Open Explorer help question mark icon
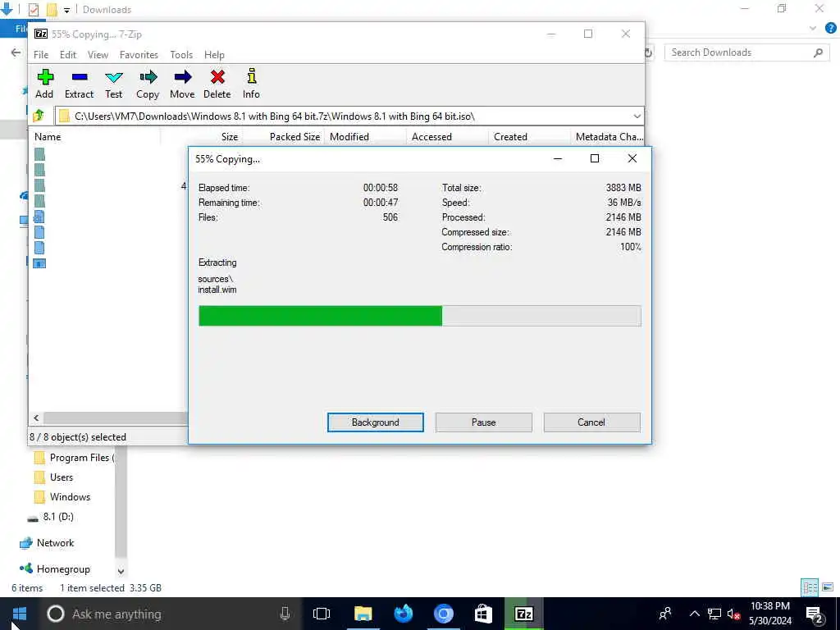The image size is (840, 630). pyautogui.click(x=831, y=28)
